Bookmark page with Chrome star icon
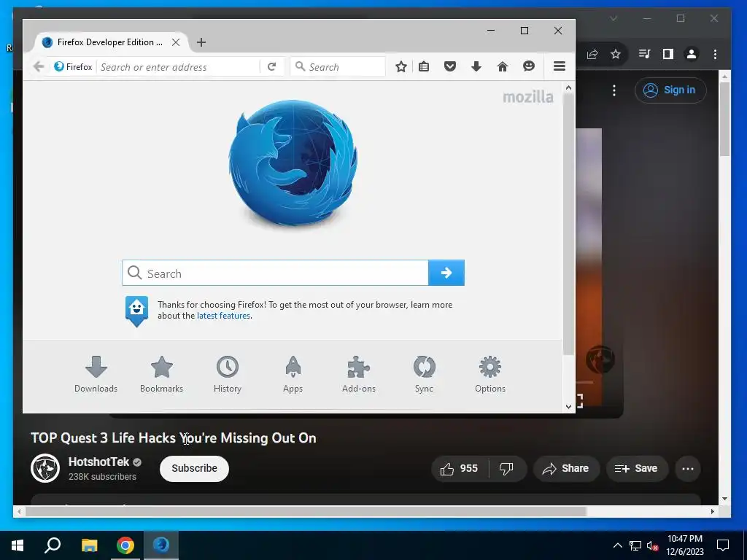Image resolution: width=747 pixels, height=560 pixels. tap(616, 54)
